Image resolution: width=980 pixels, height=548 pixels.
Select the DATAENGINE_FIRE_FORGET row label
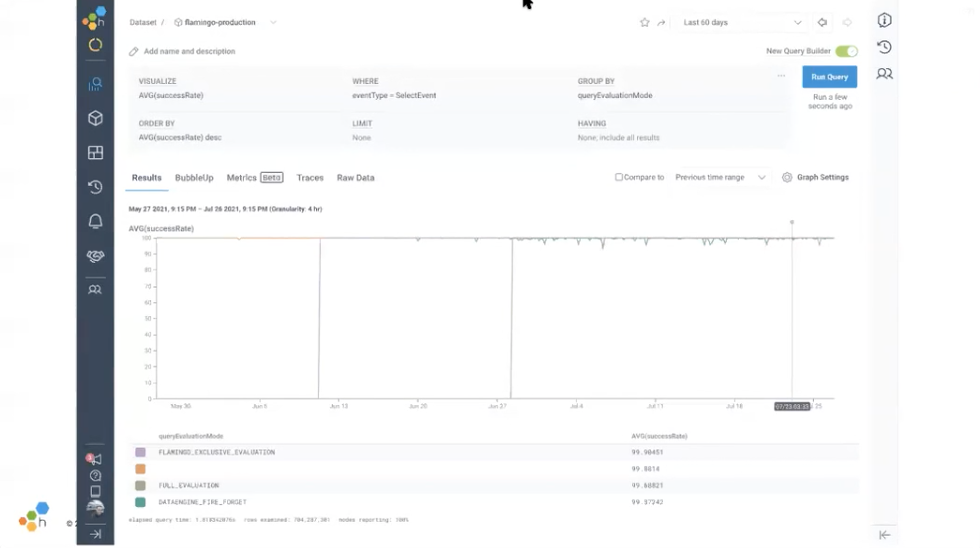pos(202,502)
